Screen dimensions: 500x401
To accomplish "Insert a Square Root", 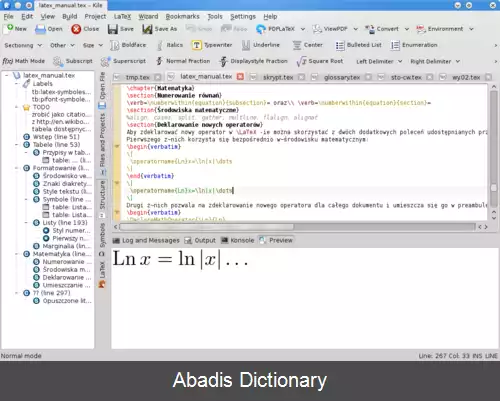I will tap(320, 61).
